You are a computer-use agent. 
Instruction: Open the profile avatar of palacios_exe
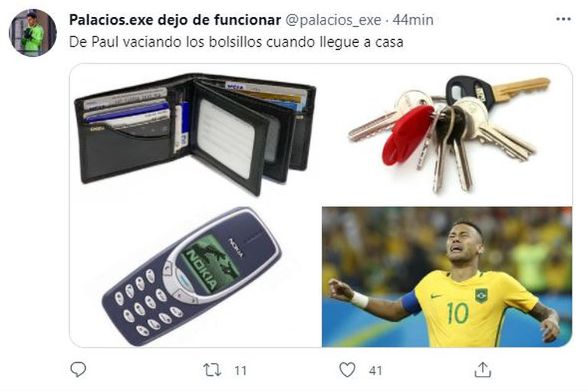33,33
